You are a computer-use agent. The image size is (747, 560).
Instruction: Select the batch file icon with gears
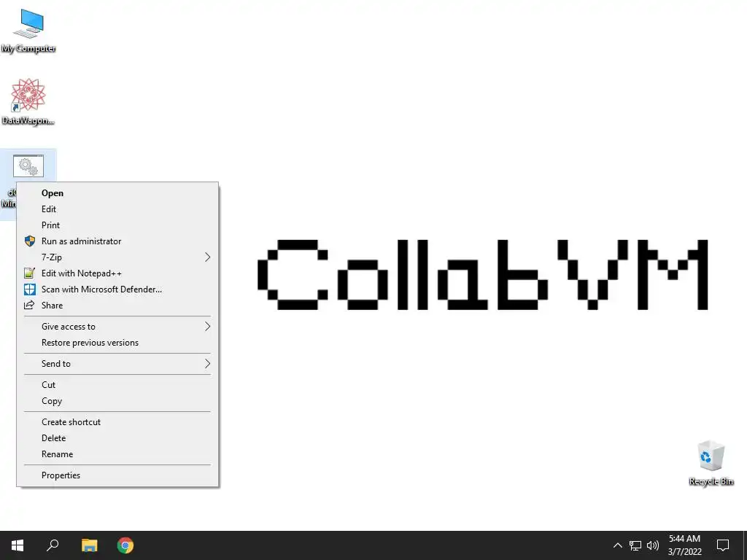point(28,166)
